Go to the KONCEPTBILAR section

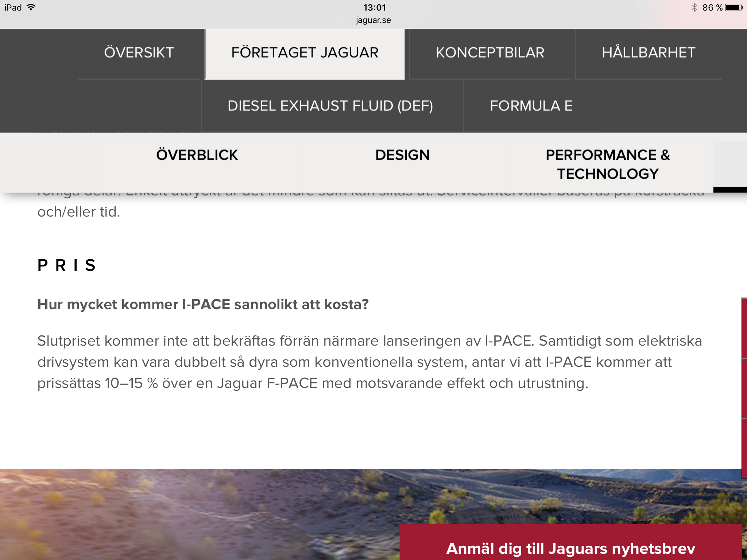(x=490, y=52)
